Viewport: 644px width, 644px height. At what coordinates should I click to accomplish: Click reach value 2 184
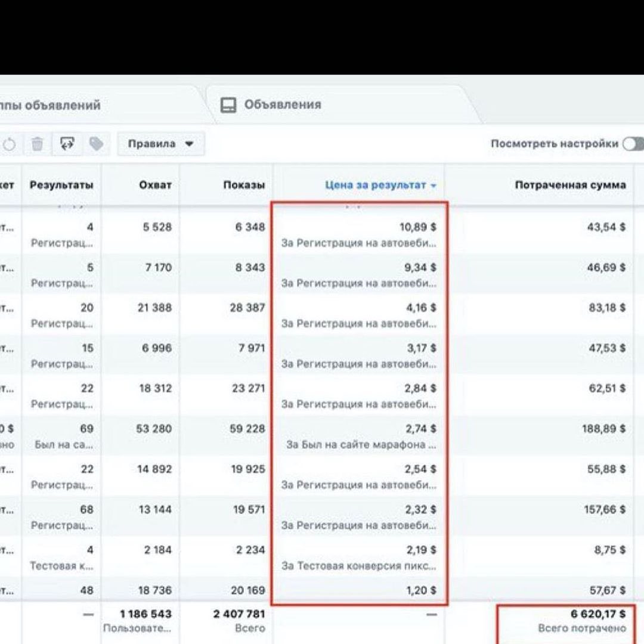coord(157,550)
